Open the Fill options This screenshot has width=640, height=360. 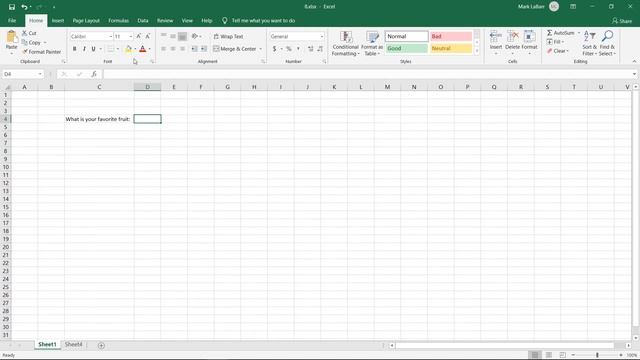[555, 42]
